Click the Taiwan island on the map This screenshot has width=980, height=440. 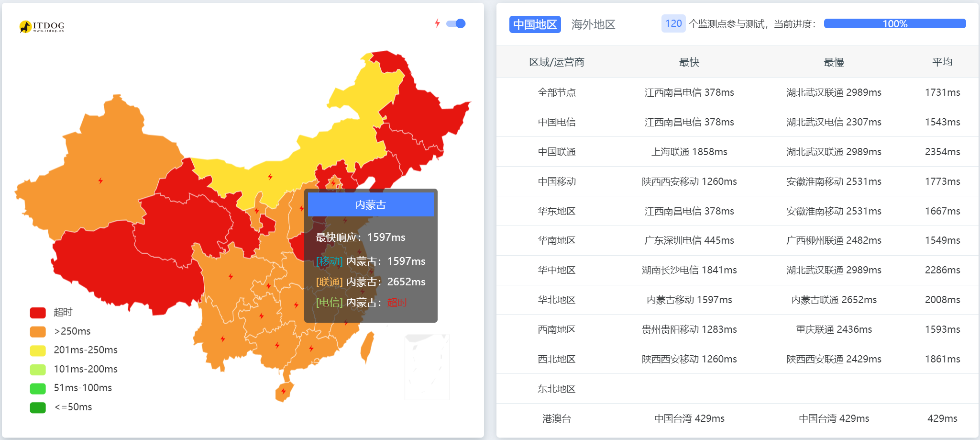point(367,347)
